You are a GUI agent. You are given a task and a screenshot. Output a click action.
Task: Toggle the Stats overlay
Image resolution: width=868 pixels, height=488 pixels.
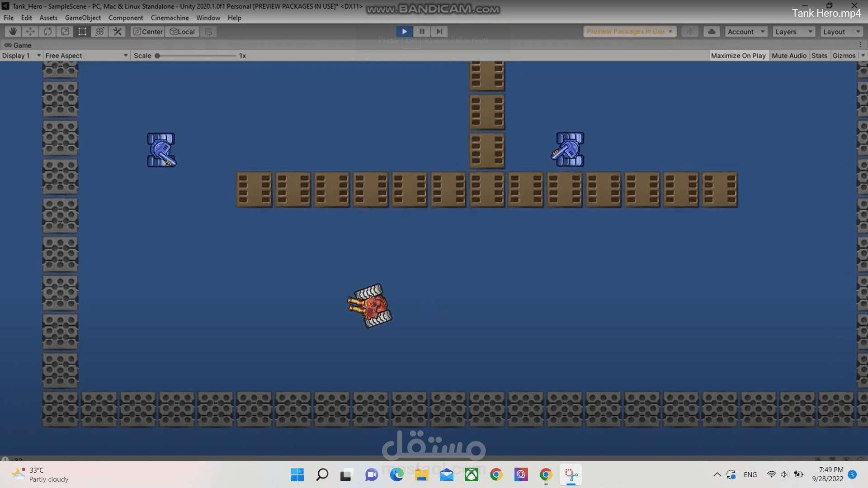819,56
